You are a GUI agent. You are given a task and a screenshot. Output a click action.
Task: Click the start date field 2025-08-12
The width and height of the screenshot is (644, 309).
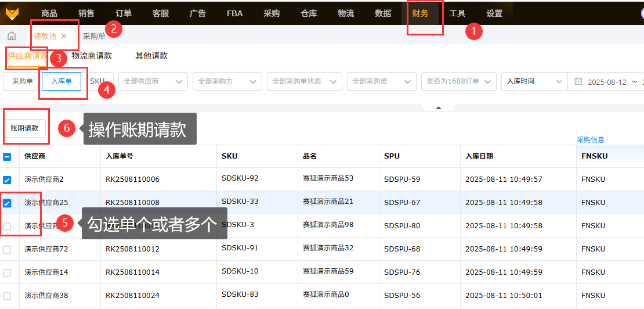tap(606, 82)
